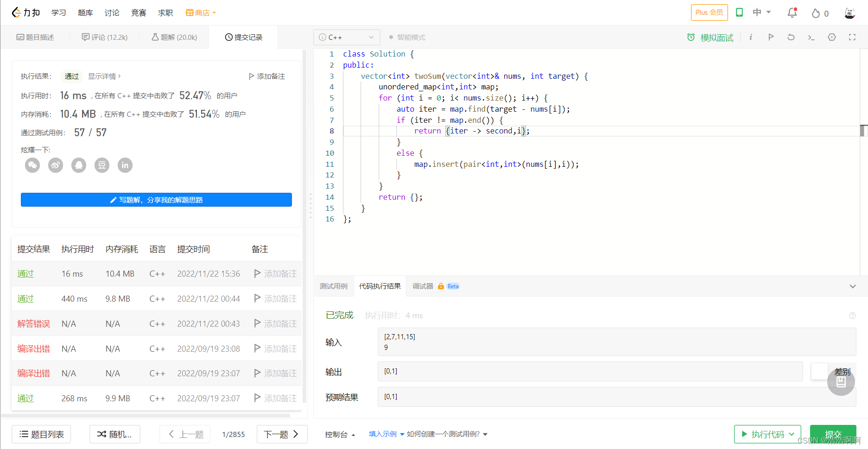Reset code with the restore icon

coord(791,37)
